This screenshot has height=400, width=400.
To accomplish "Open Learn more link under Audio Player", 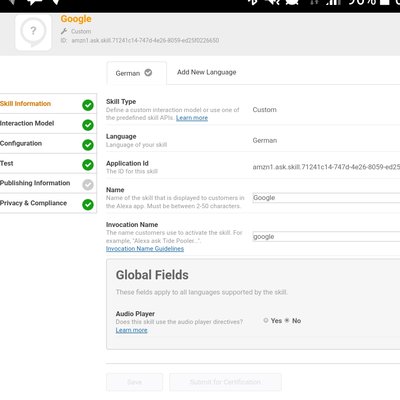I will [x=132, y=330].
